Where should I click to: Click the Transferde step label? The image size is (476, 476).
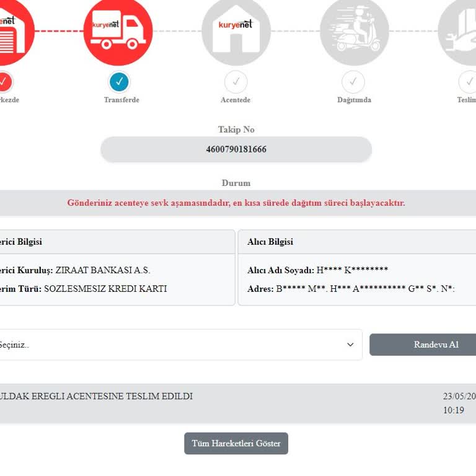[x=121, y=100]
